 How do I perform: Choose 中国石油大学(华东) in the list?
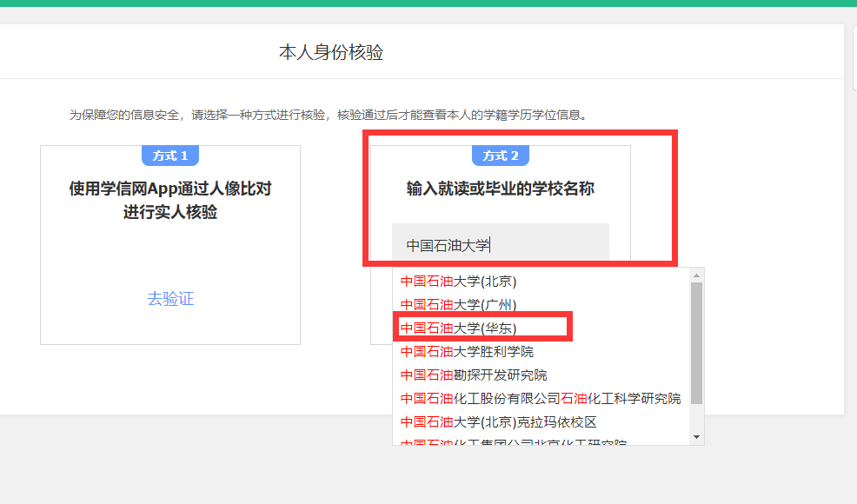458,328
